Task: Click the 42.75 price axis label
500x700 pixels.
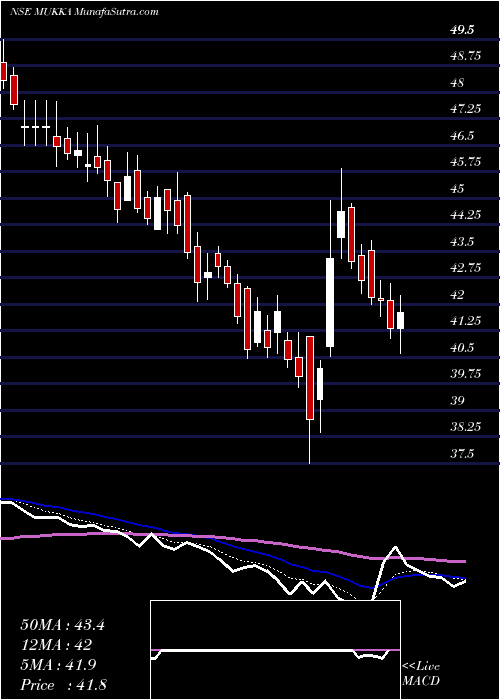Action: (467, 268)
